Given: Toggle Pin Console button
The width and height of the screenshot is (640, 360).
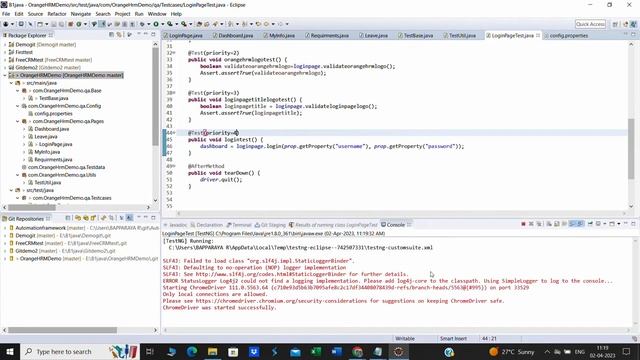Looking at the screenshot, I should pos(590,224).
